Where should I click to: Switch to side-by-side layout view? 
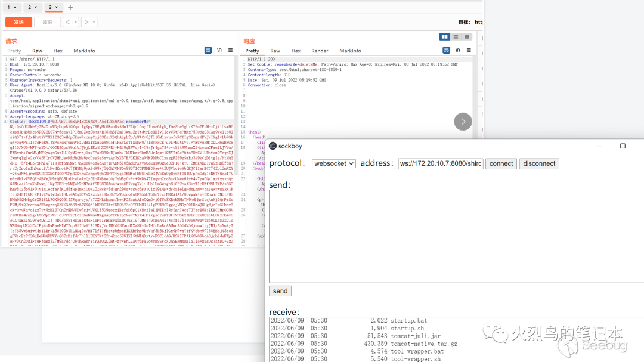point(444,37)
